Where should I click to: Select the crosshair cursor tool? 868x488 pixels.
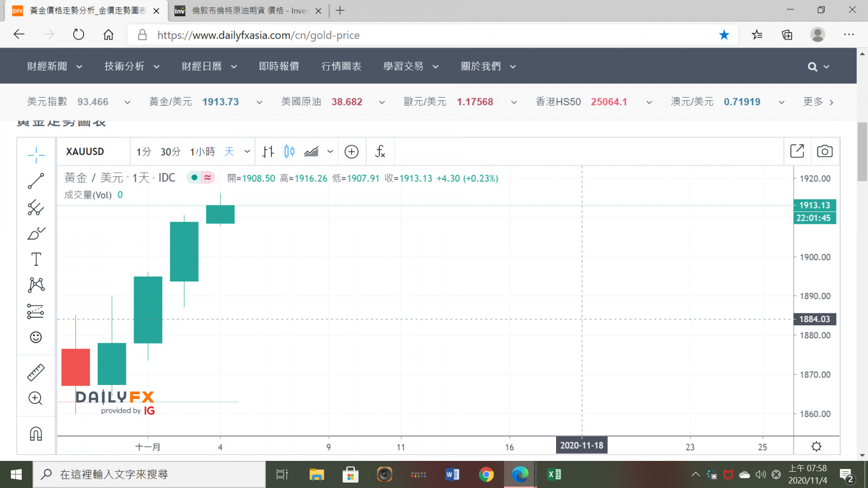36,155
